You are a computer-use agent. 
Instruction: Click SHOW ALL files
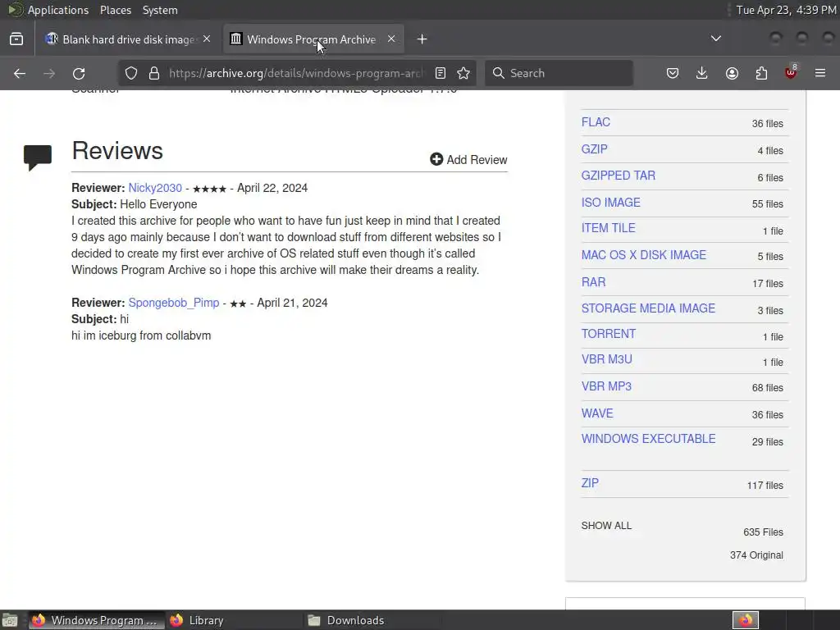click(606, 526)
